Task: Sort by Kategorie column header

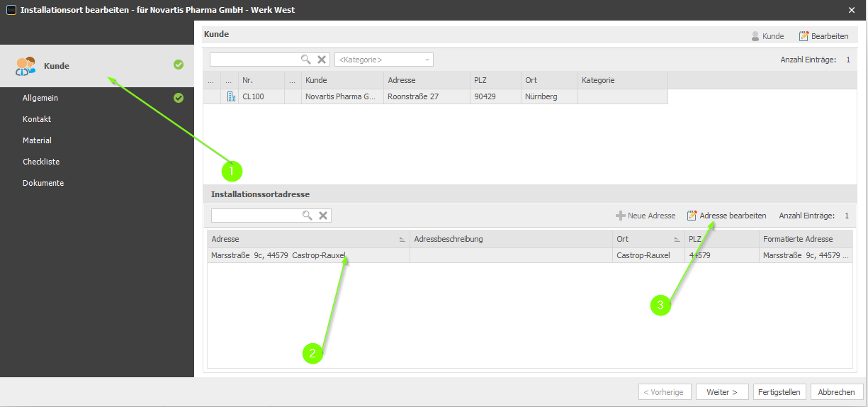Action: pos(623,80)
